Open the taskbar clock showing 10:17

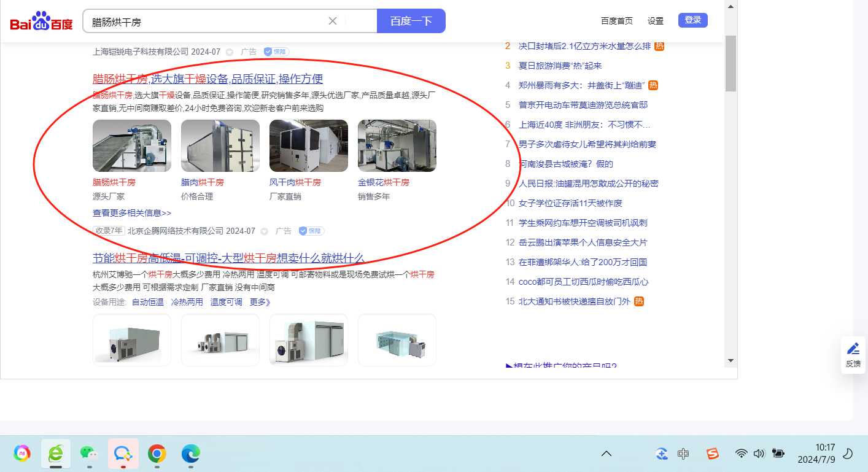[816, 454]
